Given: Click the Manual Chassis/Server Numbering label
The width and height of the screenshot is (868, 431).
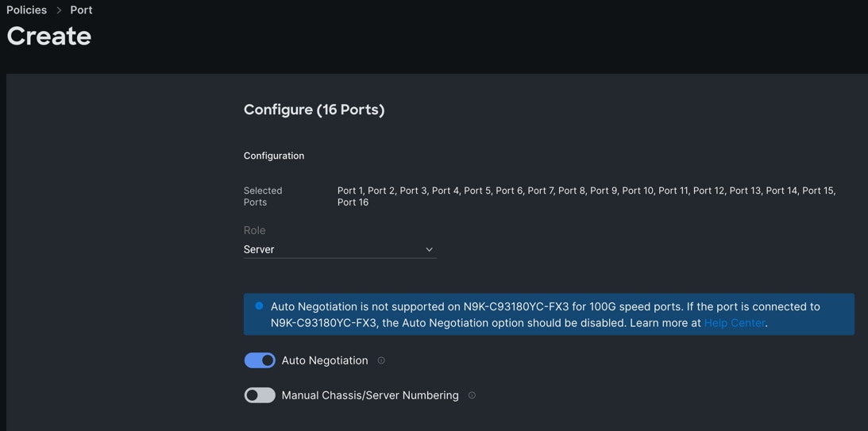Looking at the screenshot, I should point(370,395).
